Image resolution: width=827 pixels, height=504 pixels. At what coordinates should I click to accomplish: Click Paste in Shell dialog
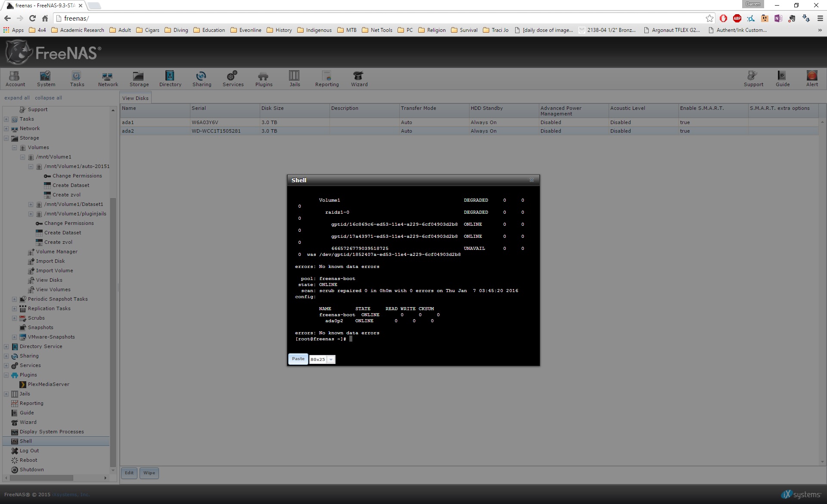pos(298,359)
